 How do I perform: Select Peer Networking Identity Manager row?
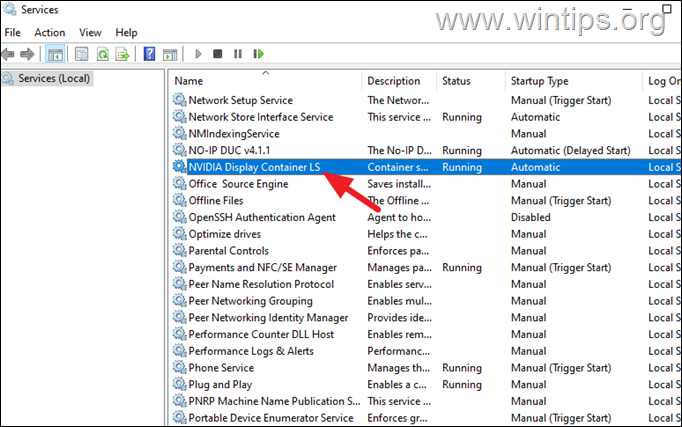pos(427,318)
